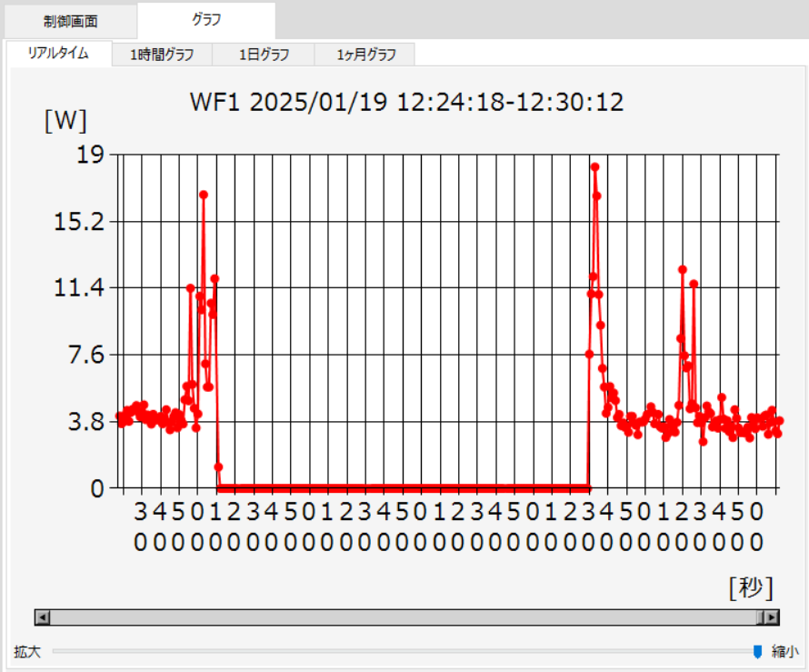
Task: Click the [秒] time axis label
Action: pos(750,587)
